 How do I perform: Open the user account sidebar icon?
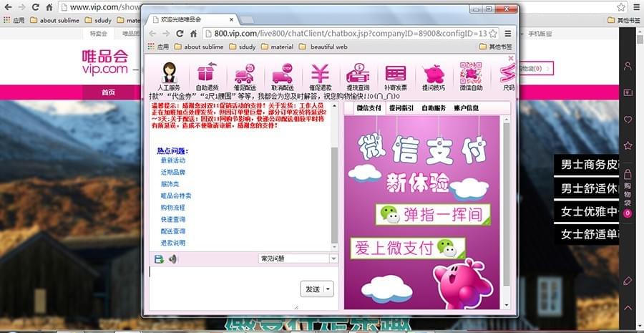tap(628, 66)
